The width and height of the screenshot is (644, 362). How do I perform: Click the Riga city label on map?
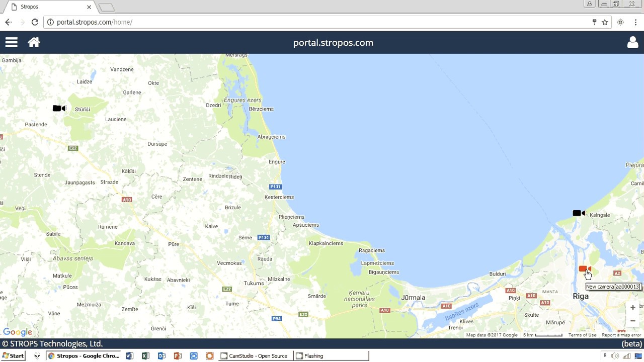(x=581, y=296)
